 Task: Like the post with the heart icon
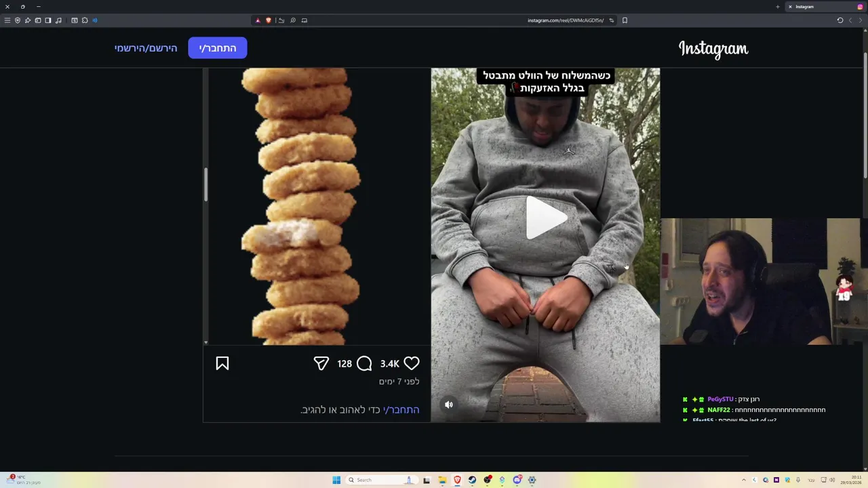(x=412, y=364)
